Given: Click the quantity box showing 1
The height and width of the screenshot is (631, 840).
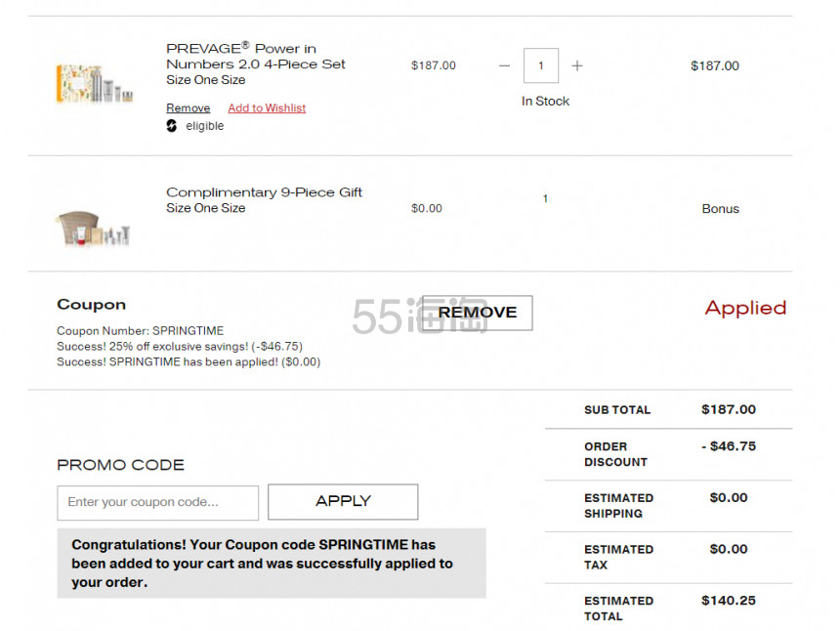Looking at the screenshot, I should pyautogui.click(x=541, y=65).
